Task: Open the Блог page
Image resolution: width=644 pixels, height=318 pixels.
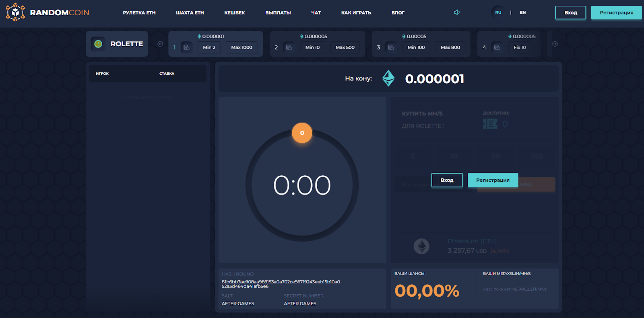Action: coord(398,13)
